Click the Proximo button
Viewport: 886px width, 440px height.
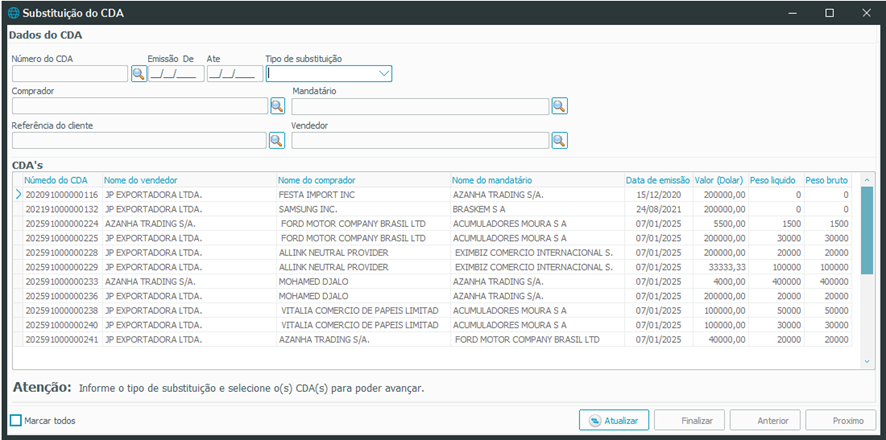[841, 420]
